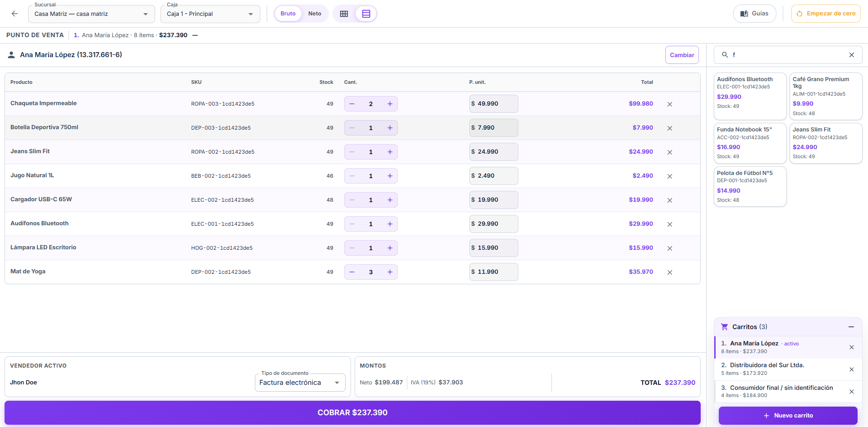Edit unit price of Mat de Yoga

(x=493, y=272)
